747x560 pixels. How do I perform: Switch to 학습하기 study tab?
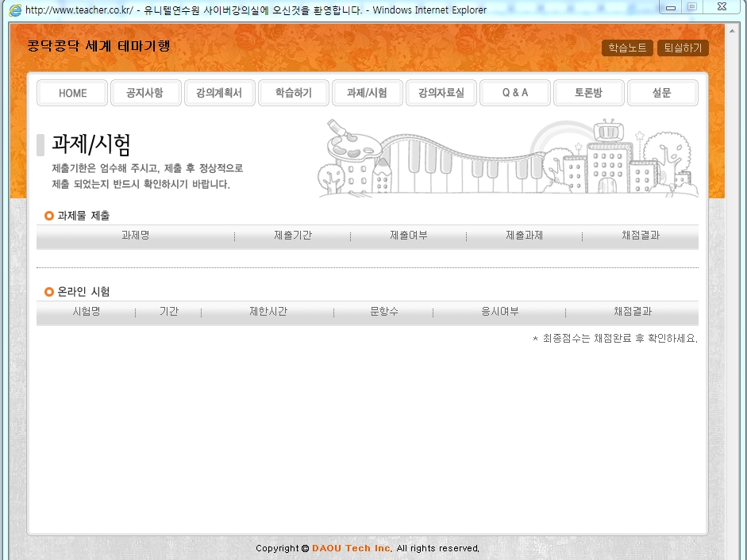point(294,93)
